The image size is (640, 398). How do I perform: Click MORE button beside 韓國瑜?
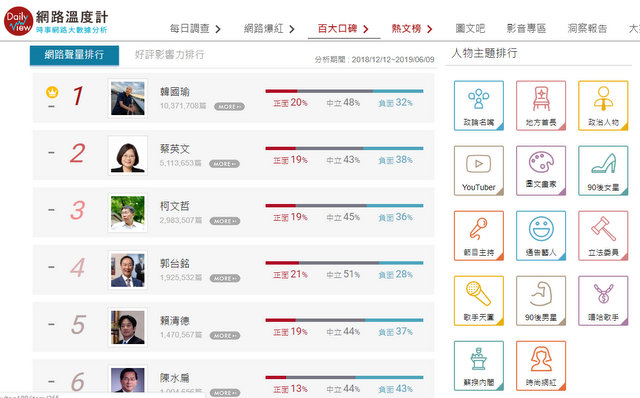[x=229, y=107]
